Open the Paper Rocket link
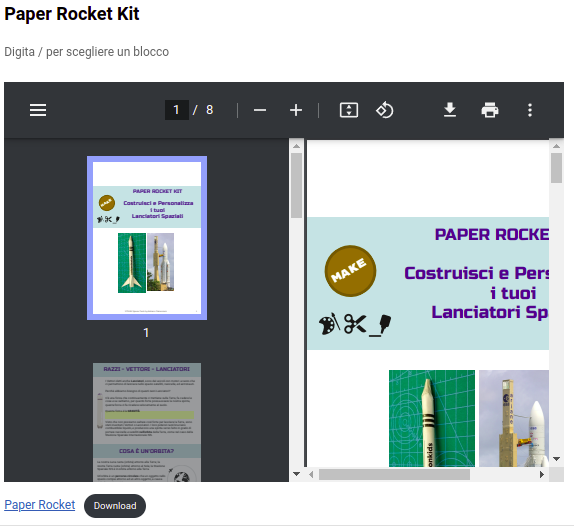 click(x=40, y=505)
